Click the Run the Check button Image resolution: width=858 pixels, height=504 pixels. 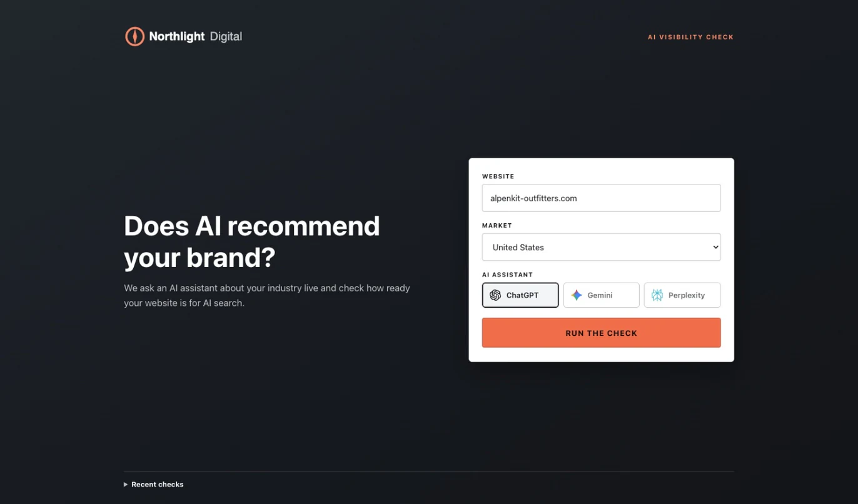pos(601,333)
